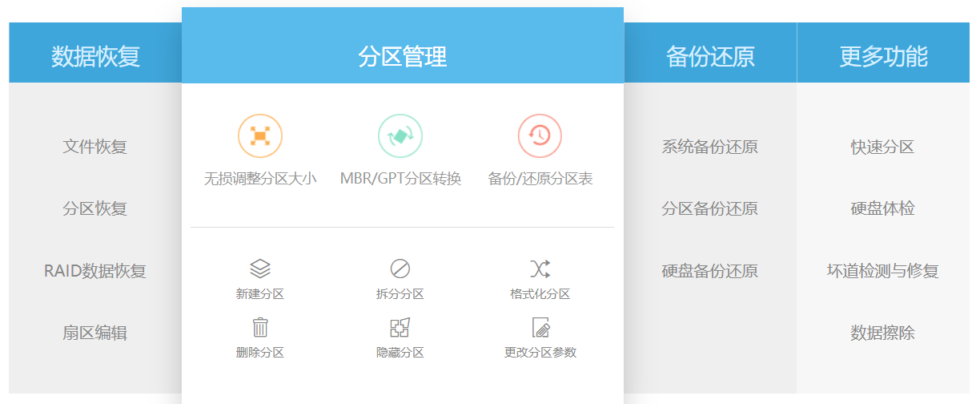Open 系统备份还原 link
980x404 pixels.
710,147
